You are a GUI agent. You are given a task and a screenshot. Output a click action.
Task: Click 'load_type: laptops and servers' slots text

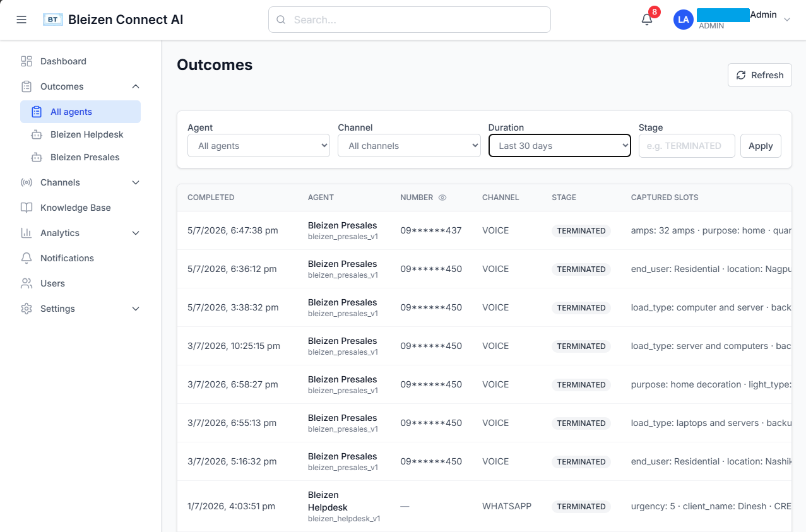click(x=695, y=423)
